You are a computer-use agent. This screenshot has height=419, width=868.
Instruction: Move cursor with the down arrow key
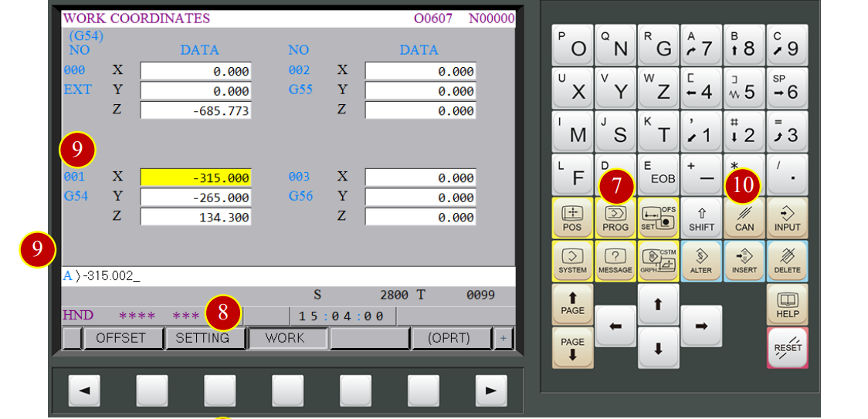pos(658,347)
